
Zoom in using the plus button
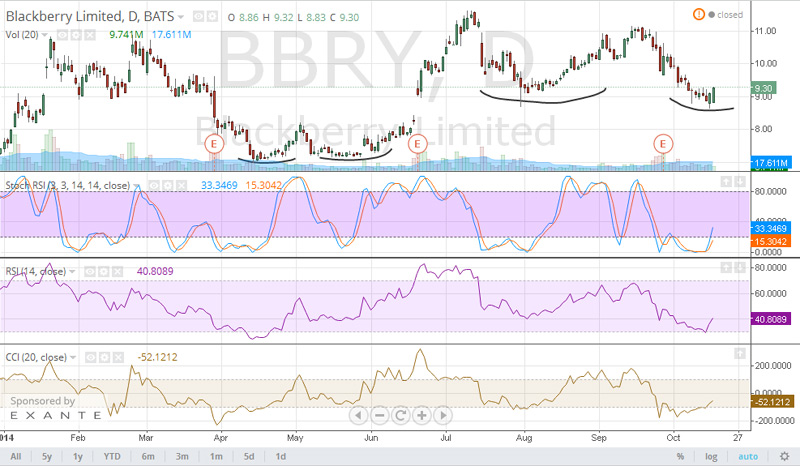point(422,415)
